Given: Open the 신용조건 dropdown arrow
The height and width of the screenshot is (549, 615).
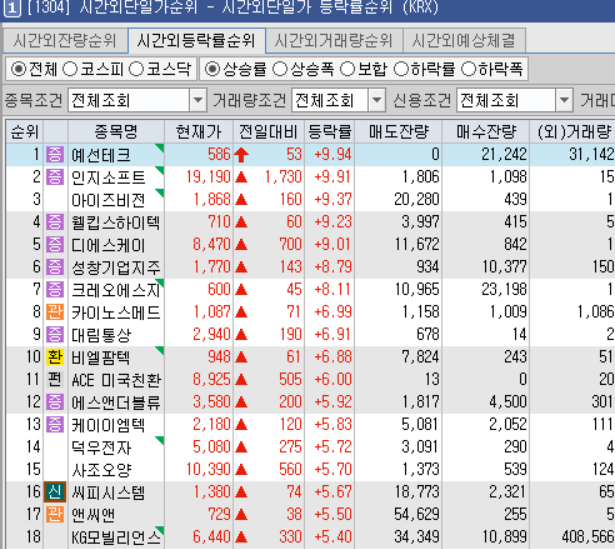Looking at the screenshot, I should click(564, 100).
